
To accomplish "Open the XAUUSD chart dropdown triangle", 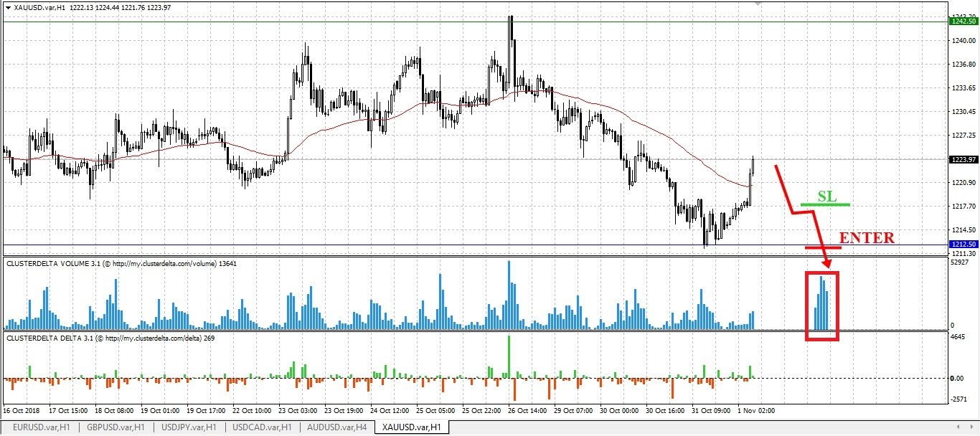I will tap(7, 7).
